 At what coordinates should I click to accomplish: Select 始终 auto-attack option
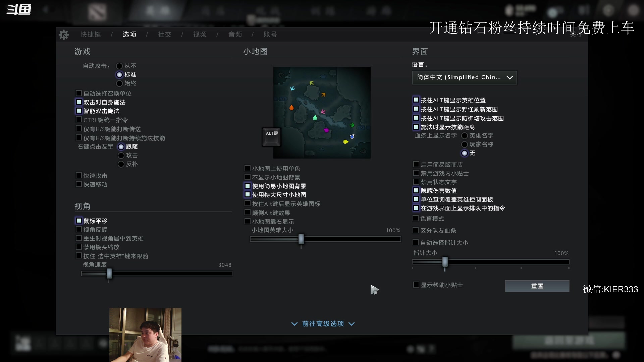120,83
